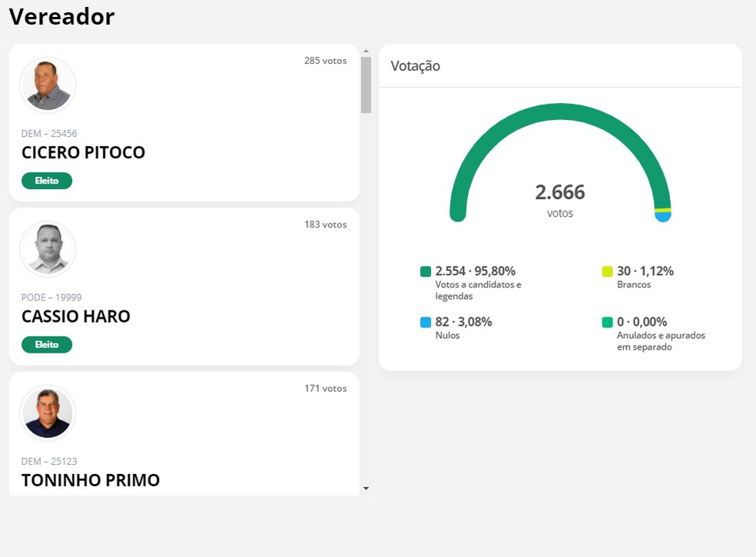Select the TONINHO PRIMO name heading
Viewport: 756px width, 557px height.
(x=91, y=480)
